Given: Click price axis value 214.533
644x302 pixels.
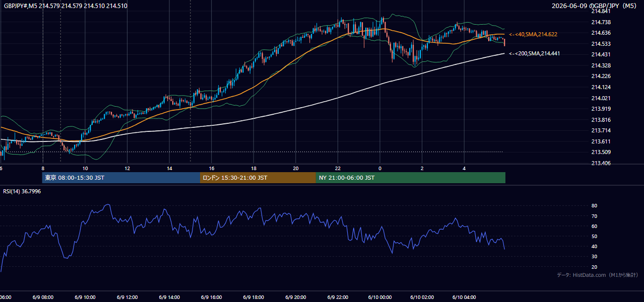Looking at the screenshot, I should [x=601, y=44].
